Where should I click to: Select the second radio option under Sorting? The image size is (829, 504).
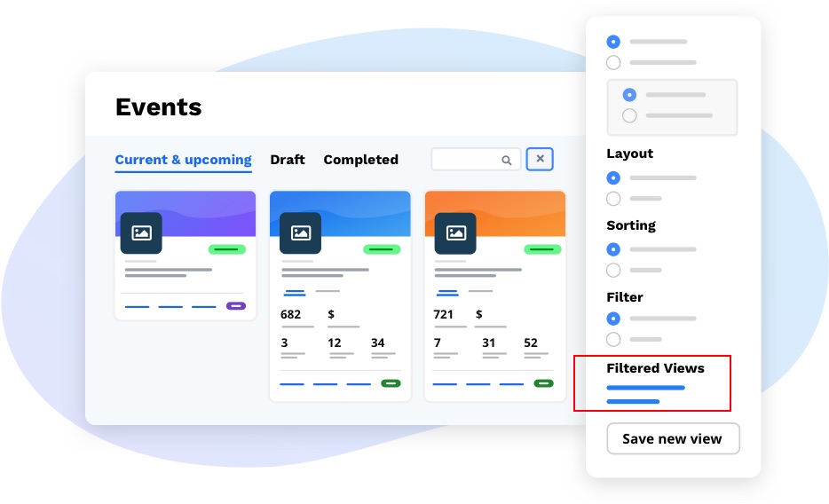point(613,270)
